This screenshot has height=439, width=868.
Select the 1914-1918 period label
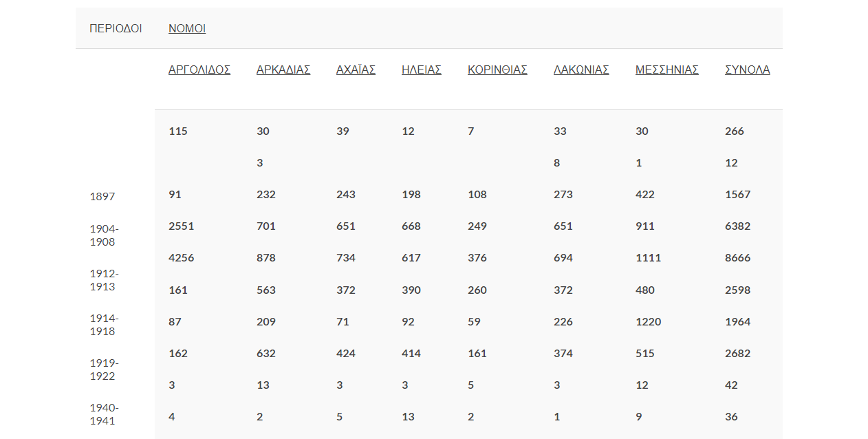104,325
